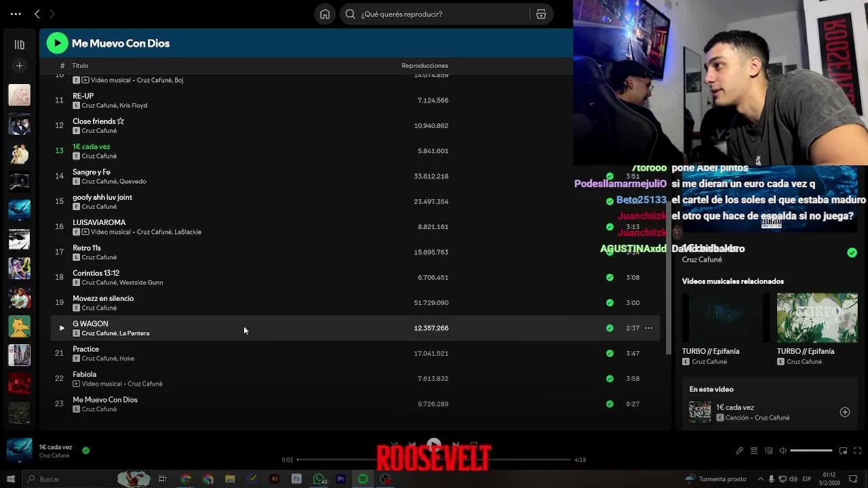Open the Kris Floyd artist link
The height and width of the screenshot is (488, 868).
click(133, 106)
